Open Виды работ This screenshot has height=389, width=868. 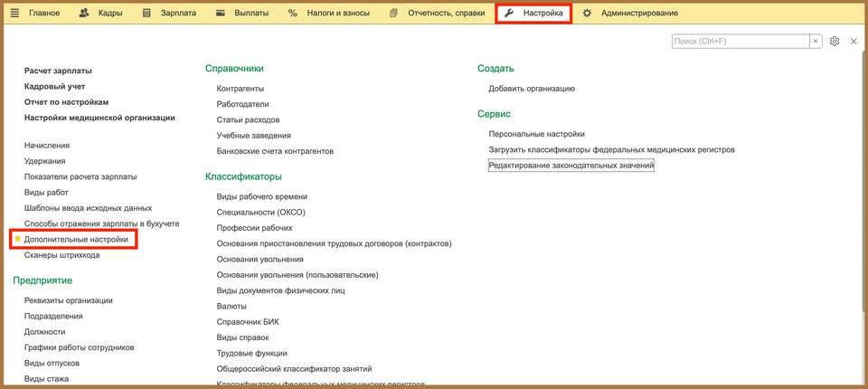click(x=46, y=193)
